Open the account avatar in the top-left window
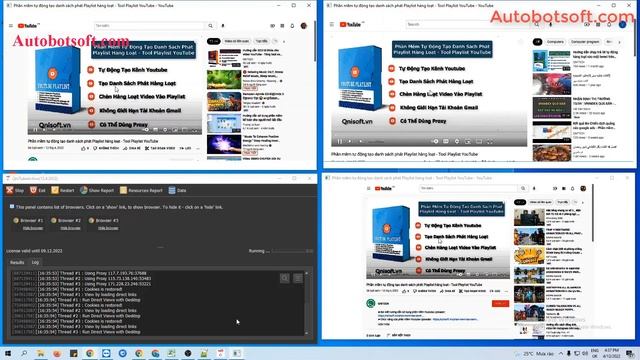 coord(304,26)
